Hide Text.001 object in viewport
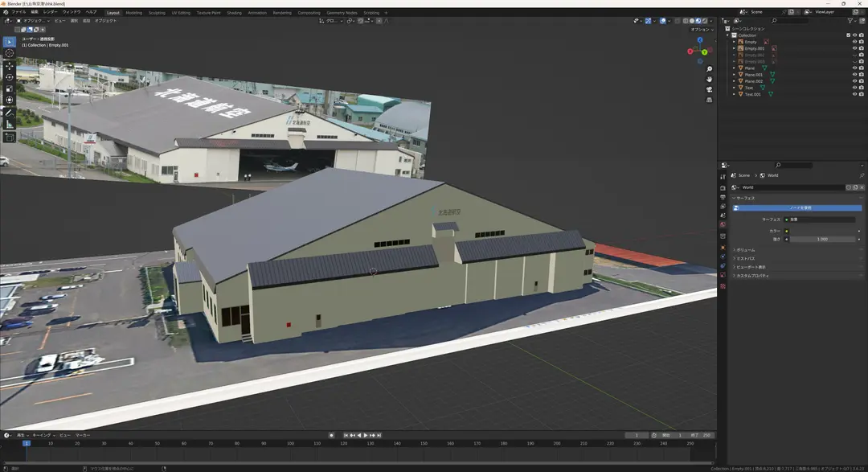Screen dimensions: 868x472 (x=854, y=94)
